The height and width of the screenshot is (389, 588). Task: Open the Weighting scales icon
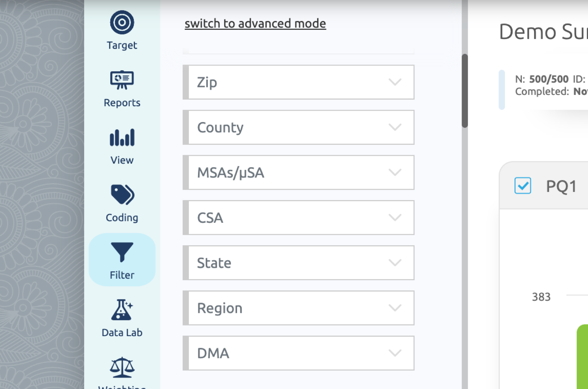click(x=122, y=367)
